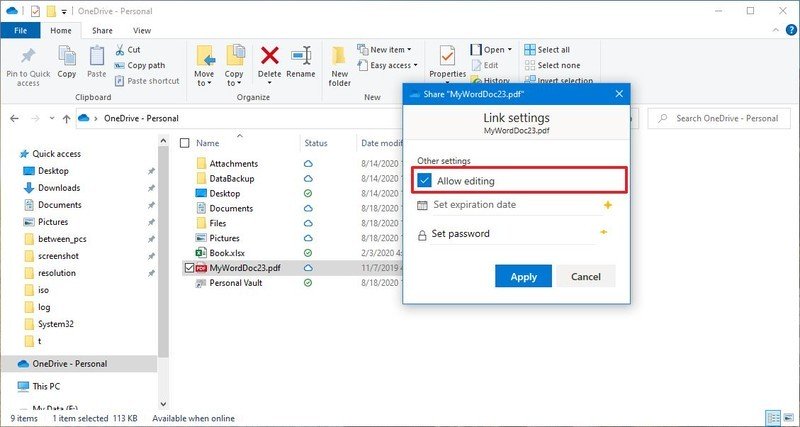Click the Search OneDrive - Personal box
Viewport: 800px width, 427px height.
coord(719,118)
